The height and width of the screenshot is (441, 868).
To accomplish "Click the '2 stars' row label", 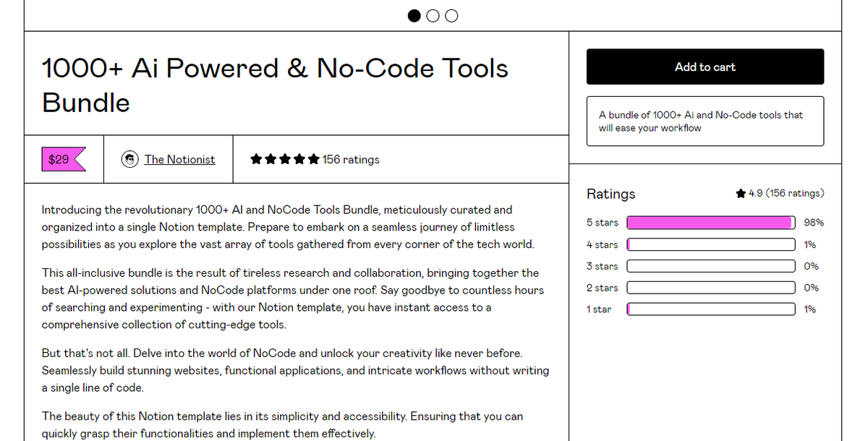I will point(603,288).
